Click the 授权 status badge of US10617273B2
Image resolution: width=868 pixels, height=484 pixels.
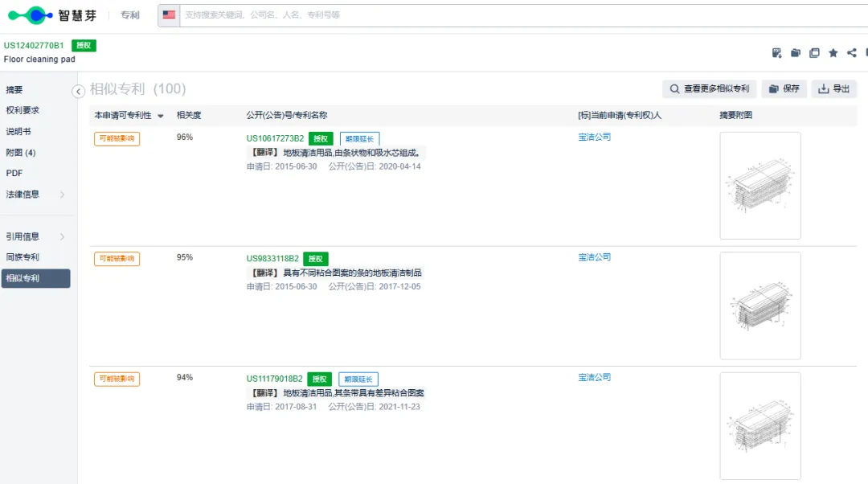(x=321, y=138)
